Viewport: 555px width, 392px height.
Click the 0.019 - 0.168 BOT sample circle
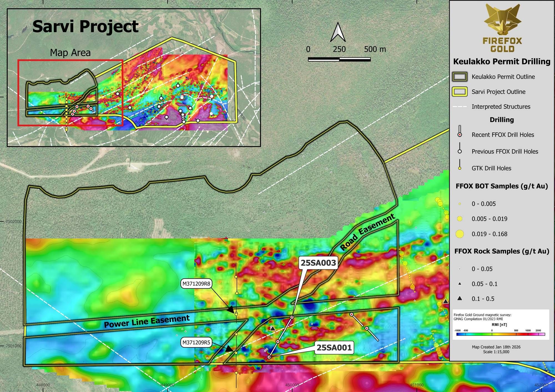point(460,234)
